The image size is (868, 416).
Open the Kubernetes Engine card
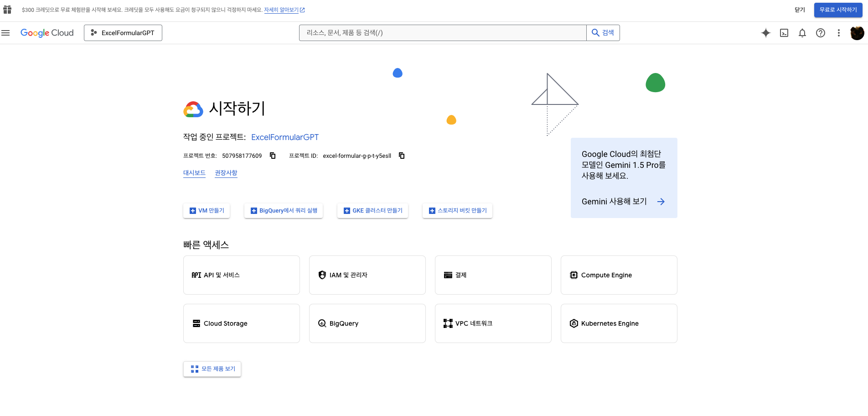click(x=619, y=323)
